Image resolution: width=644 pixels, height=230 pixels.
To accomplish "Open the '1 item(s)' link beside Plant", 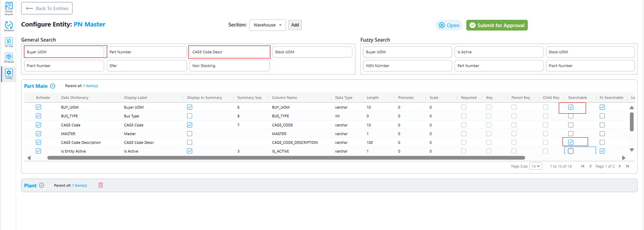I will [x=79, y=186].
